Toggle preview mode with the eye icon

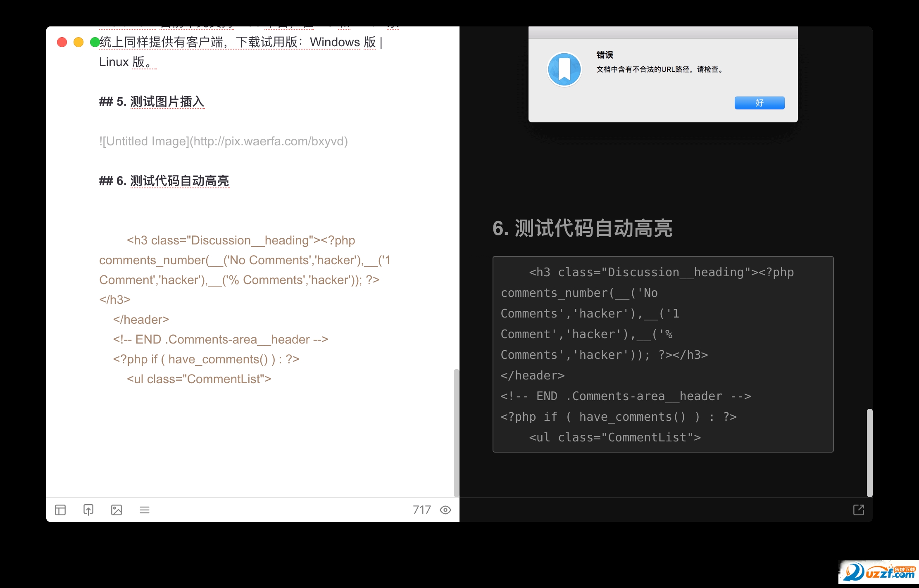445,510
